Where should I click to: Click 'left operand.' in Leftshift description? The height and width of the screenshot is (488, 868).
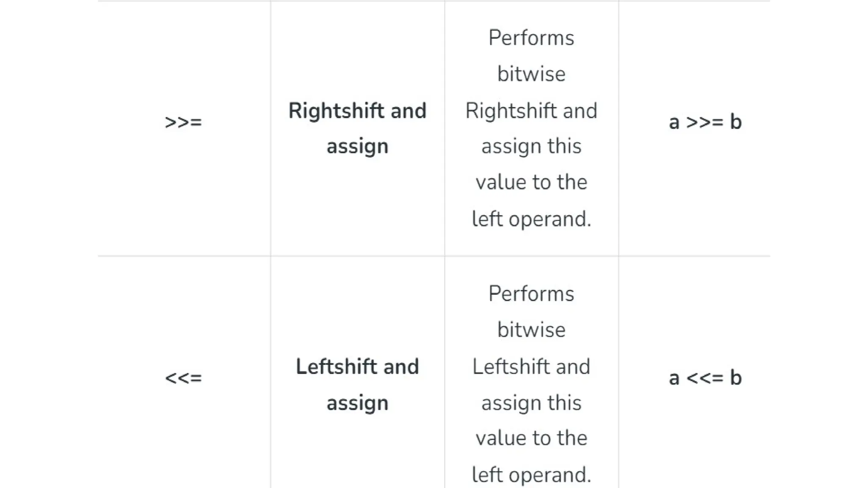click(531, 475)
